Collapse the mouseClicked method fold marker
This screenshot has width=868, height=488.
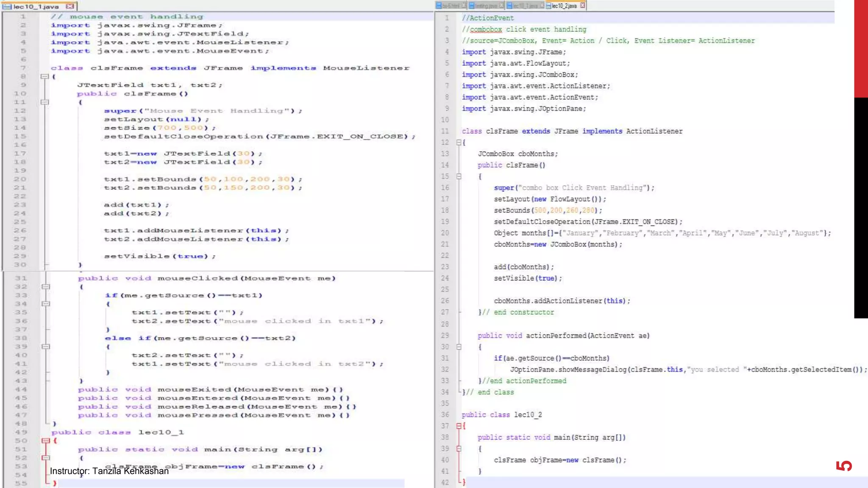click(x=46, y=287)
